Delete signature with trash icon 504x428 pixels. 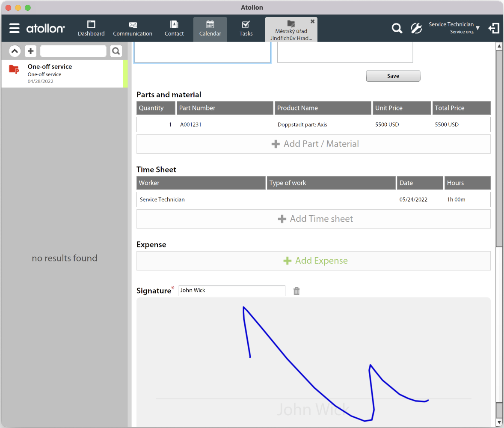[x=296, y=291]
